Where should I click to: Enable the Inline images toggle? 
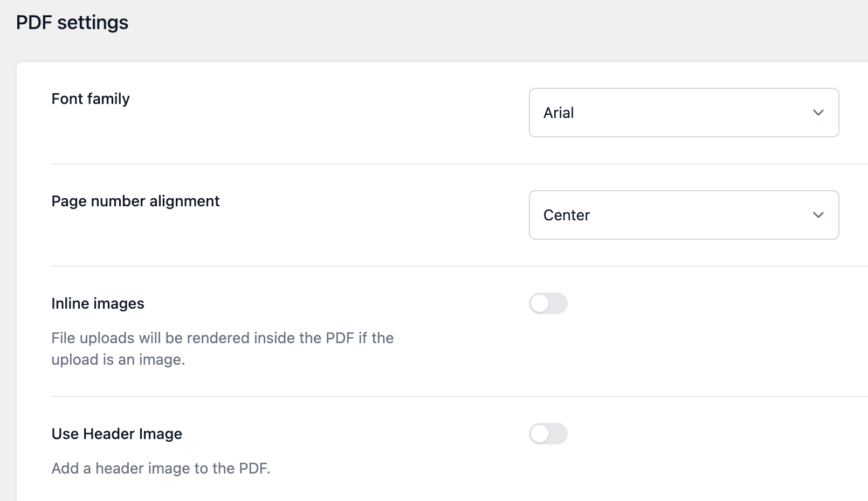pos(548,304)
